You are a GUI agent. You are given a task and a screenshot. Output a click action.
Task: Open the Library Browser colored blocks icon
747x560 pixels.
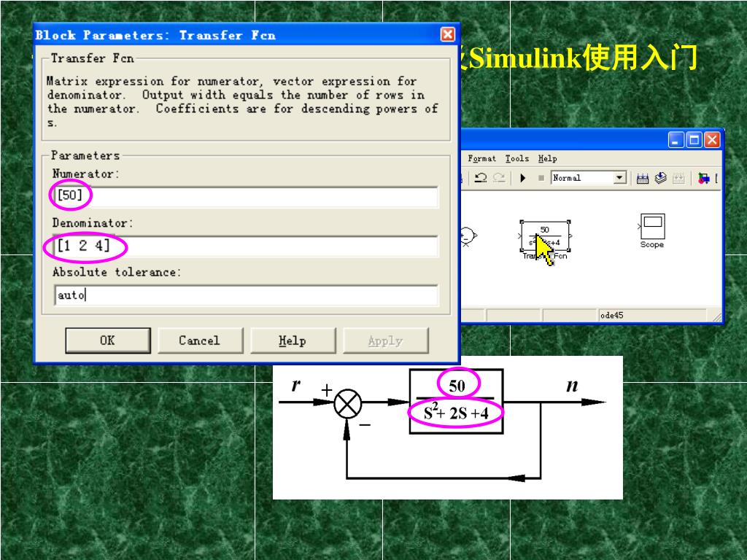coord(703,179)
